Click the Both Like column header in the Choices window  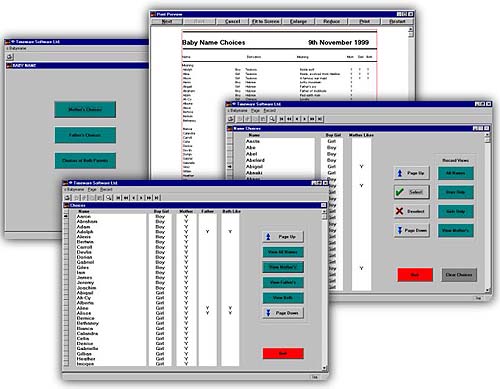click(x=231, y=211)
